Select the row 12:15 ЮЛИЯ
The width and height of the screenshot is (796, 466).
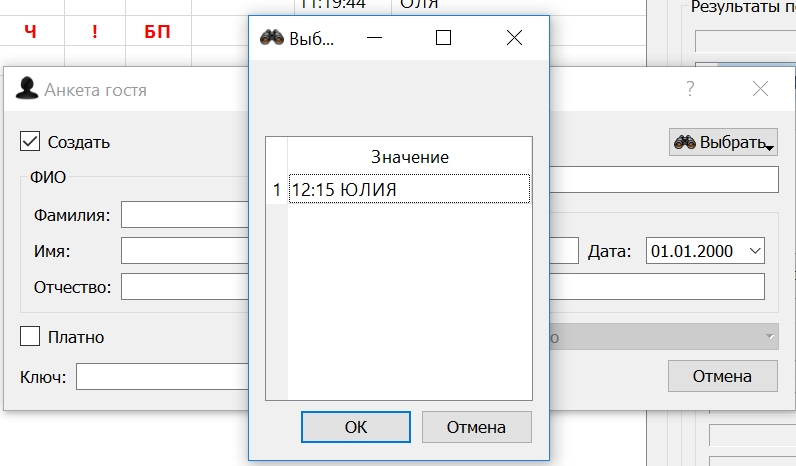click(x=409, y=189)
